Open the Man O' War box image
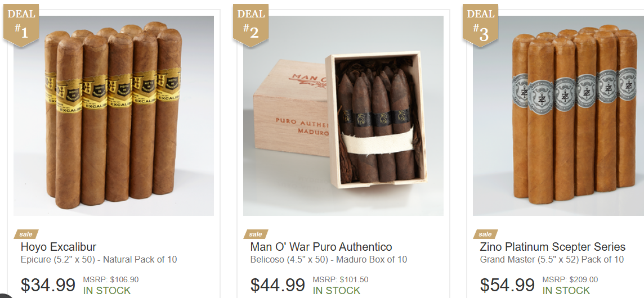This screenshot has width=644, height=298. [x=343, y=116]
